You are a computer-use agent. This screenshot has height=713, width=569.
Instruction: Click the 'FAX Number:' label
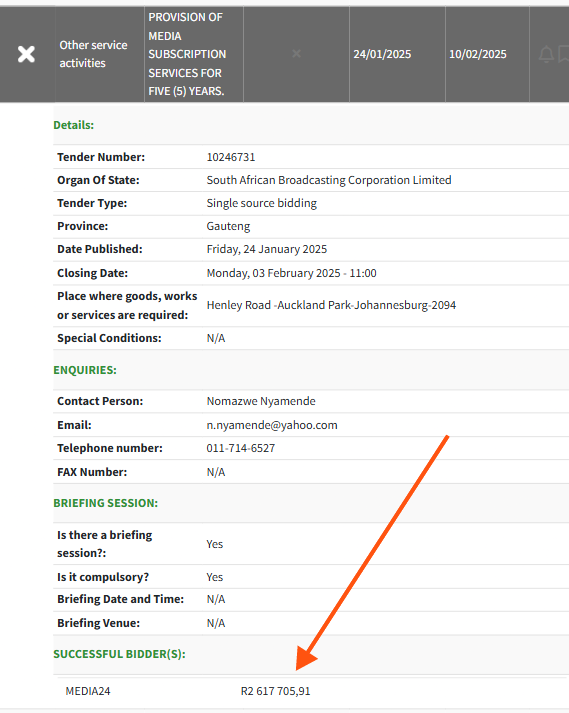pyautogui.click(x=92, y=472)
